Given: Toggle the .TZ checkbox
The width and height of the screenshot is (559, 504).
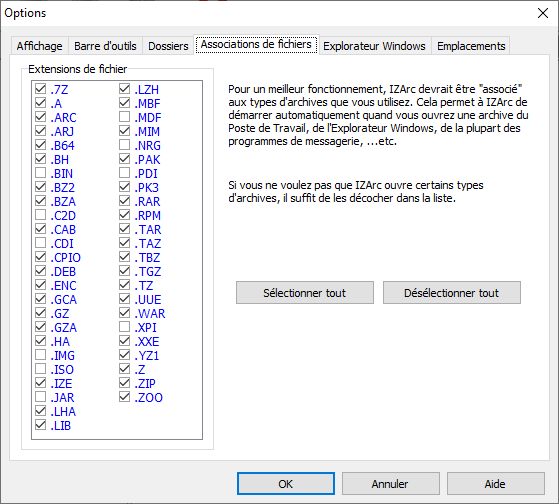Looking at the screenshot, I should click(124, 285).
